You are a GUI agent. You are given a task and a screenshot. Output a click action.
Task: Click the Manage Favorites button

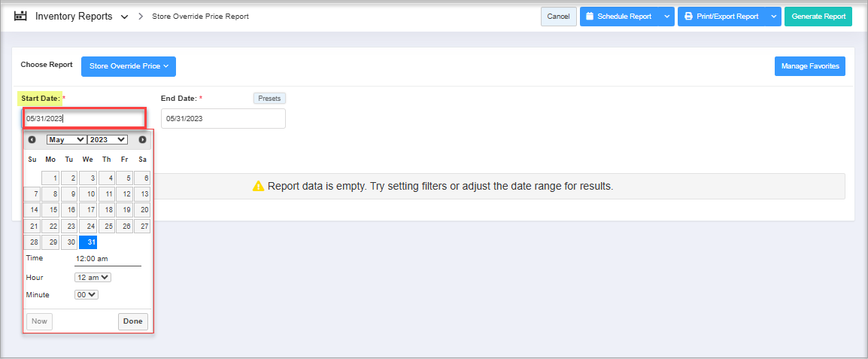click(810, 66)
